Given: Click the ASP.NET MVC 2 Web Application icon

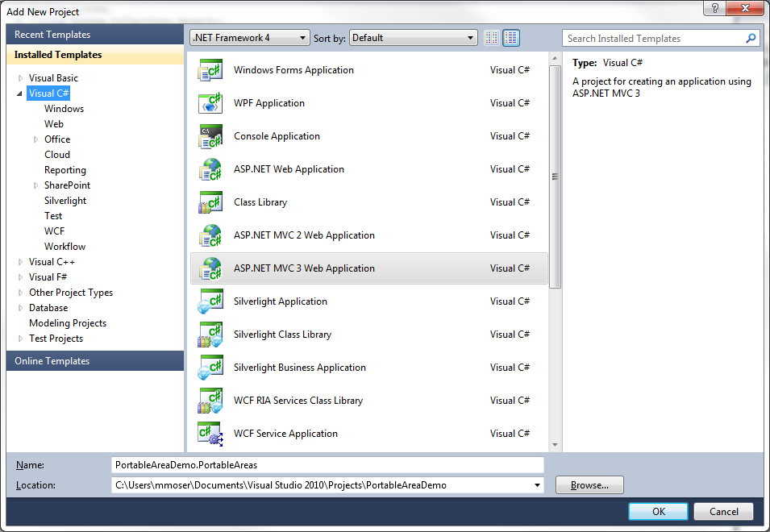Looking at the screenshot, I should (210, 235).
